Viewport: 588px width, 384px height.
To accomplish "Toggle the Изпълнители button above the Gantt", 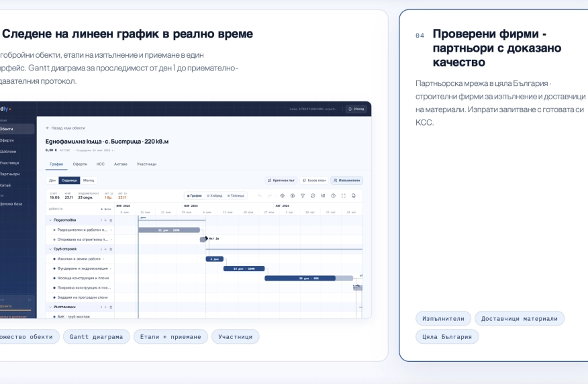I will (x=346, y=181).
